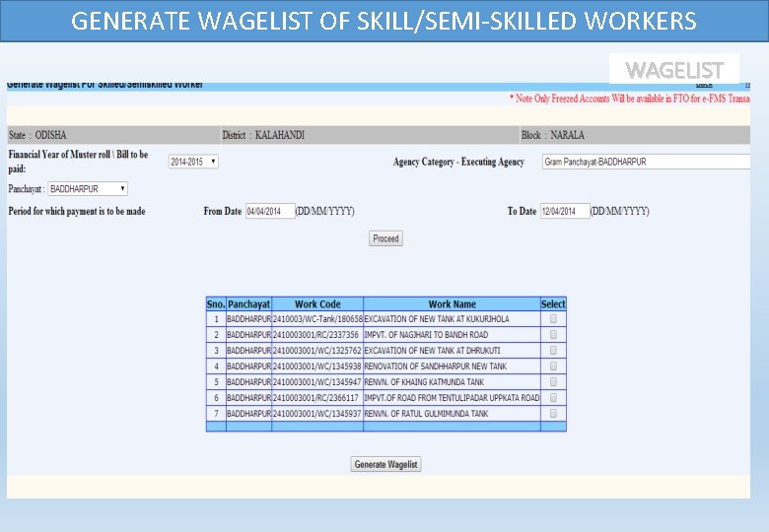769x532 pixels.
Task: Click the State : ODISHA label
Action: pos(37,135)
